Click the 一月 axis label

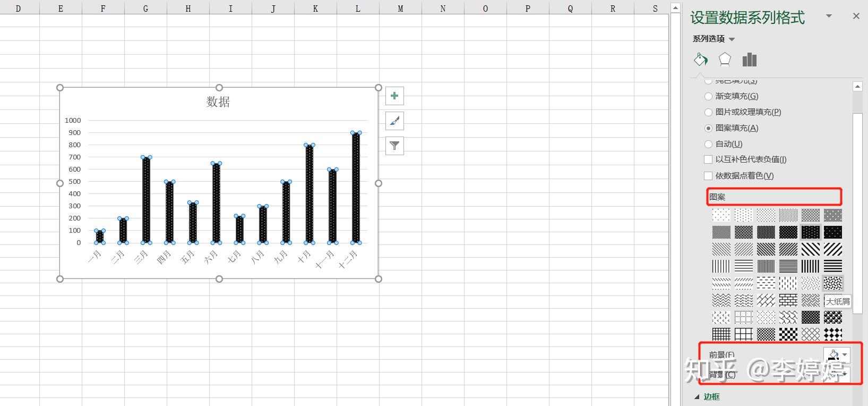(x=94, y=258)
